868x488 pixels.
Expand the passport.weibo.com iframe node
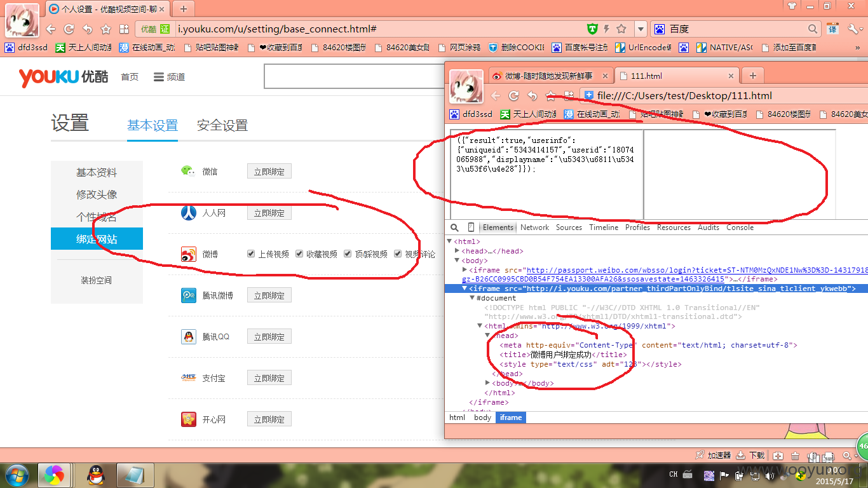tap(465, 270)
